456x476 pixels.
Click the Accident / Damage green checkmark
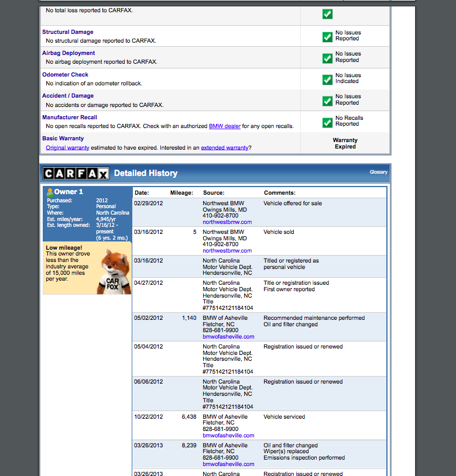click(327, 101)
